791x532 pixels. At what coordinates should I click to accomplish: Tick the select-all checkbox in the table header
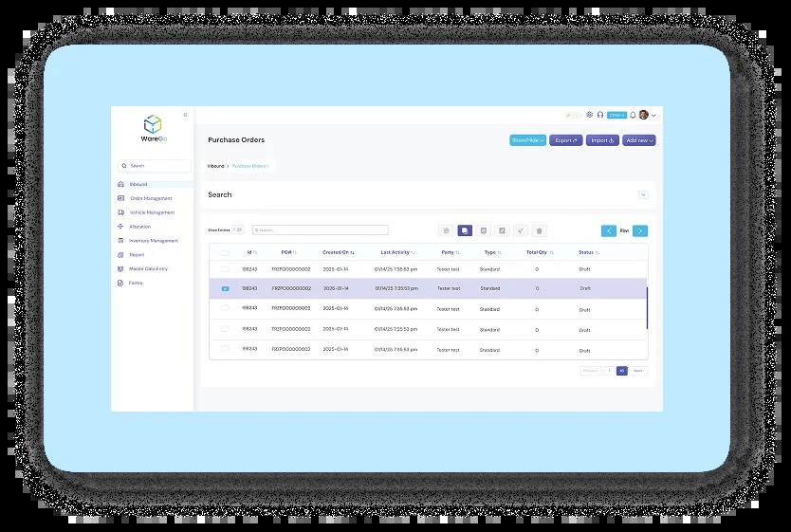pyautogui.click(x=225, y=252)
